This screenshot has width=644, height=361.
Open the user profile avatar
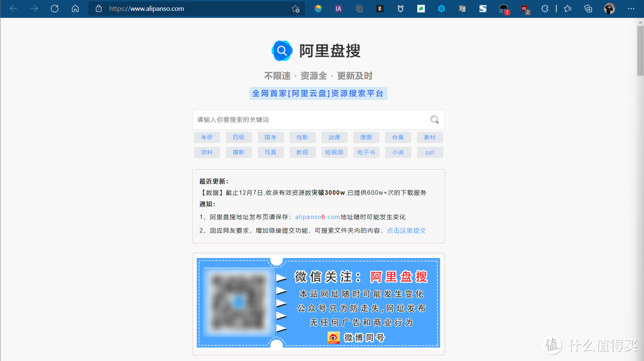[x=609, y=8]
